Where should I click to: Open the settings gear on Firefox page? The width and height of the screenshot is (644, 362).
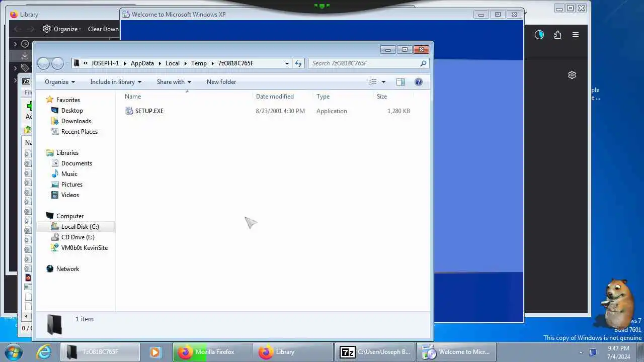coord(572,75)
